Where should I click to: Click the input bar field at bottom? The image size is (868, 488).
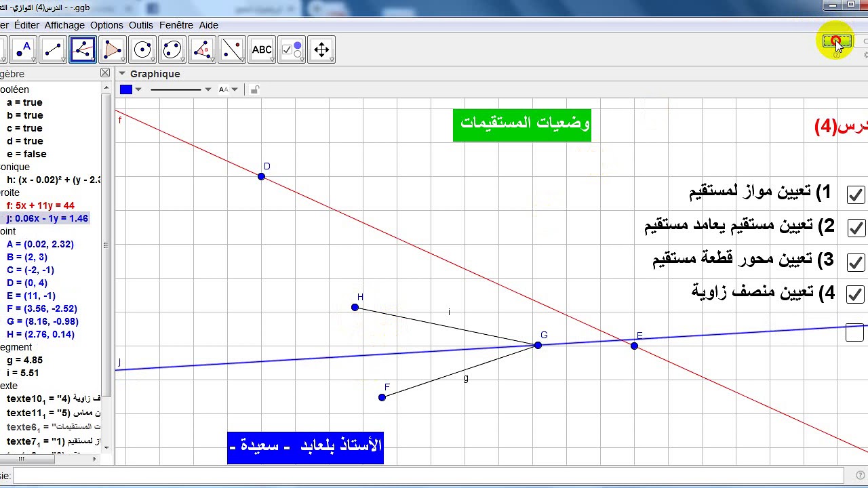(x=429, y=476)
